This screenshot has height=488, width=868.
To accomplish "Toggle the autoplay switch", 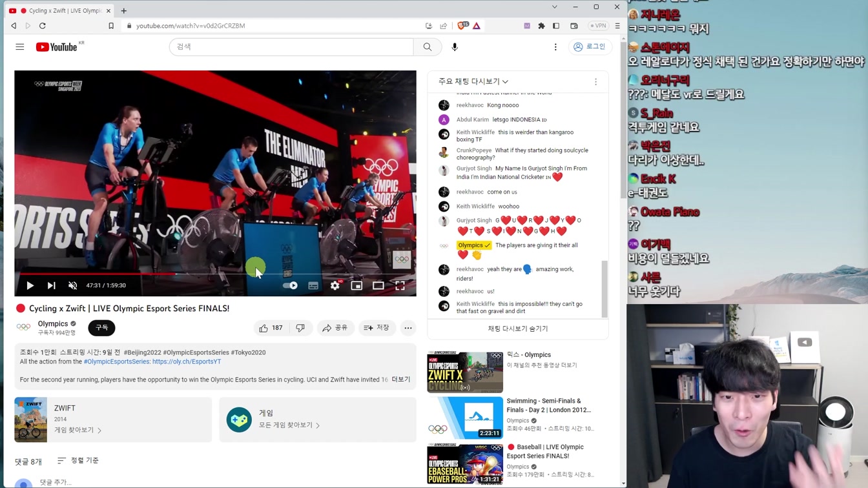I will pyautogui.click(x=291, y=285).
